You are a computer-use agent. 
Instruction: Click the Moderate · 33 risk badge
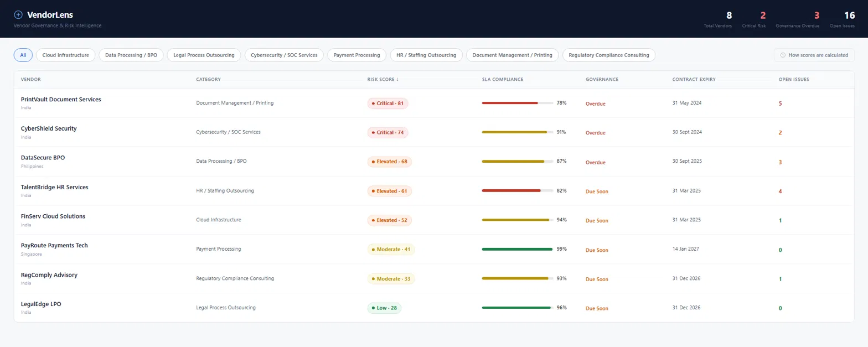[x=391, y=279]
